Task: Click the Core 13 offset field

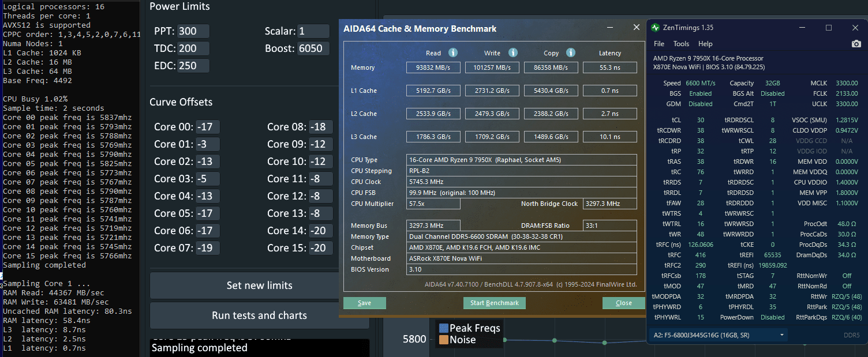Action: (321, 213)
